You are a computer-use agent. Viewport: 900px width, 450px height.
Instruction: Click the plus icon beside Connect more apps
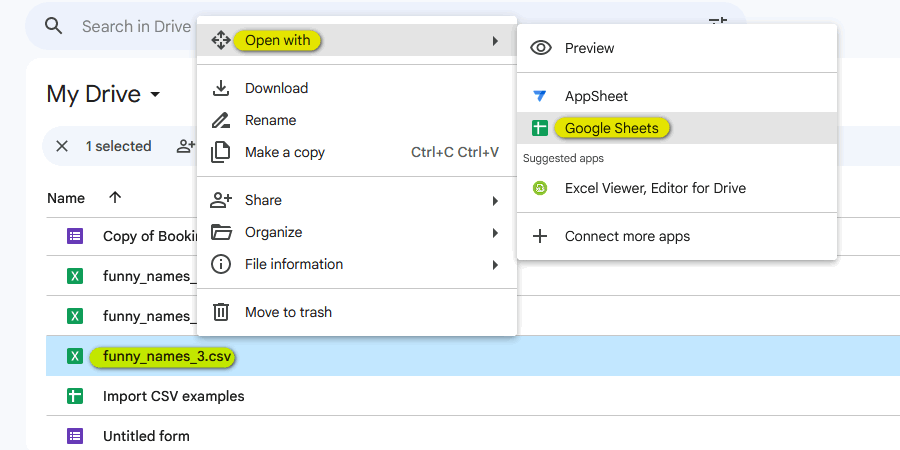(540, 236)
